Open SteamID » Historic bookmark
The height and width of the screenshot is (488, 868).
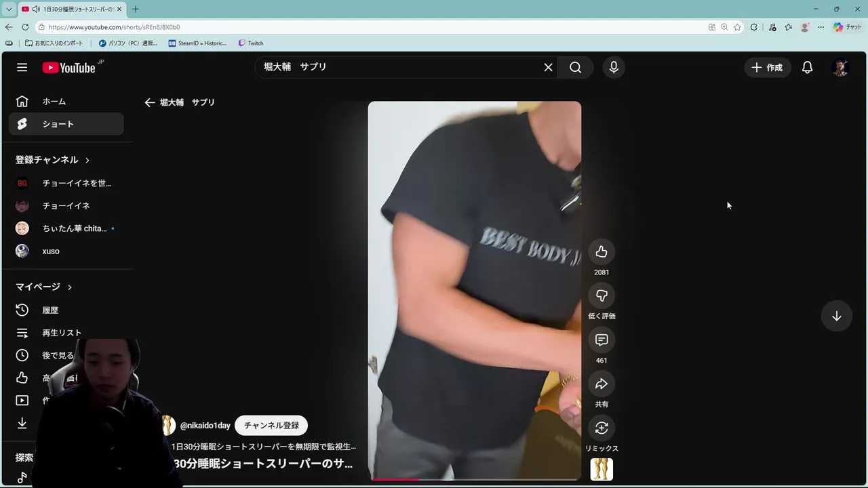(197, 43)
